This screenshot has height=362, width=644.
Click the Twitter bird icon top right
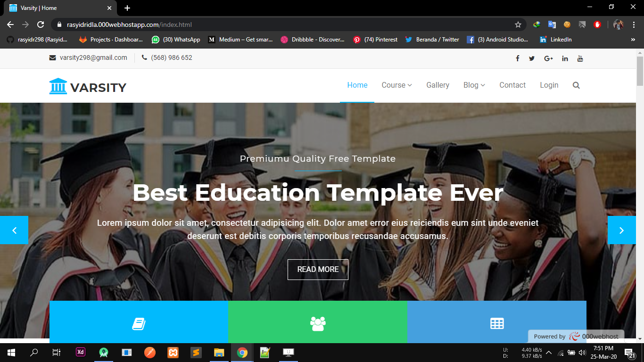coord(532,58)
